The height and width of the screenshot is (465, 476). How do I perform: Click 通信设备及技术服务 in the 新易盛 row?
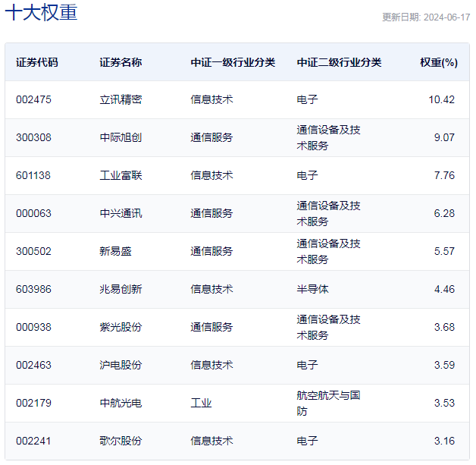pyautogui.click(x=329, y=252)
